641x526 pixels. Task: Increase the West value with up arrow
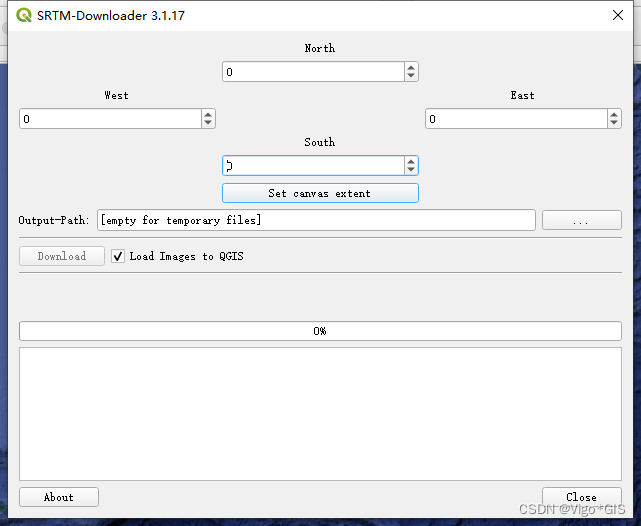(x=208, y=114)
